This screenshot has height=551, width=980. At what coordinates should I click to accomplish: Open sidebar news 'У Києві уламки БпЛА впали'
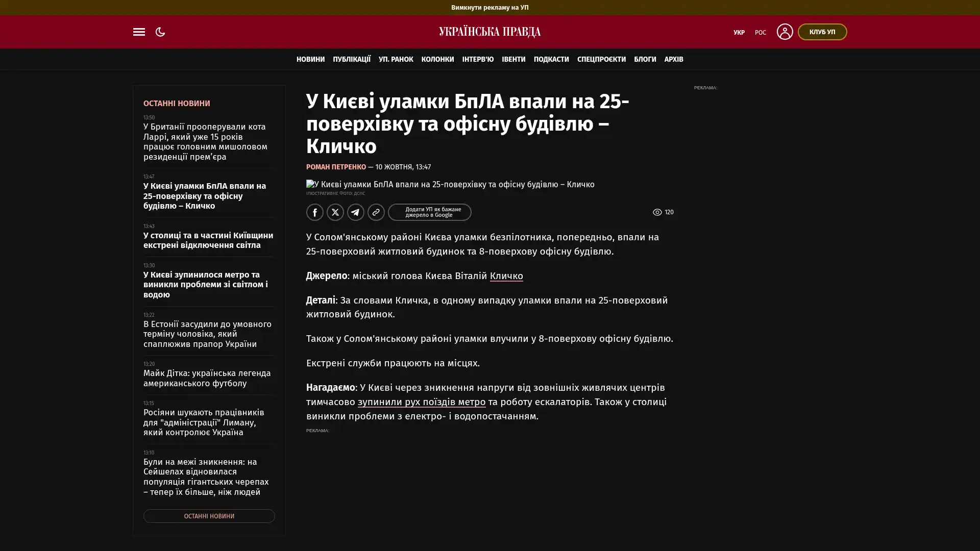pyautogui.click(x=205, y=196)
